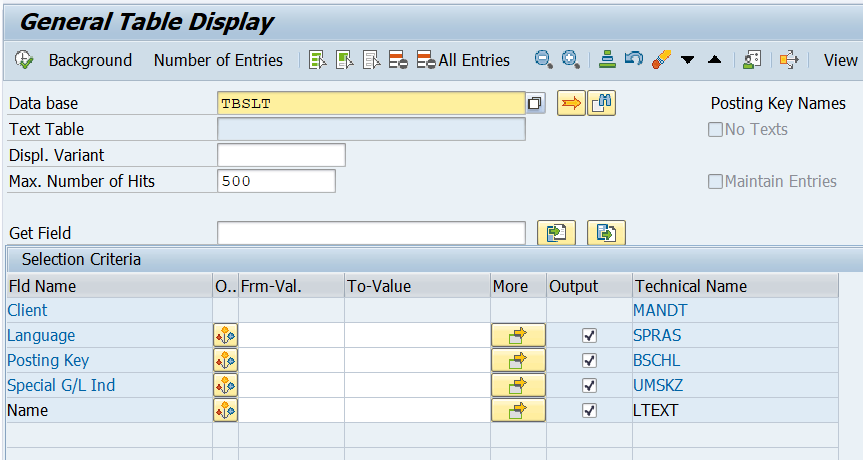The image size is (863, 460).
Task: Click To-Value cell for Name row
Action: pyautogui.click(x=418, y=410)
